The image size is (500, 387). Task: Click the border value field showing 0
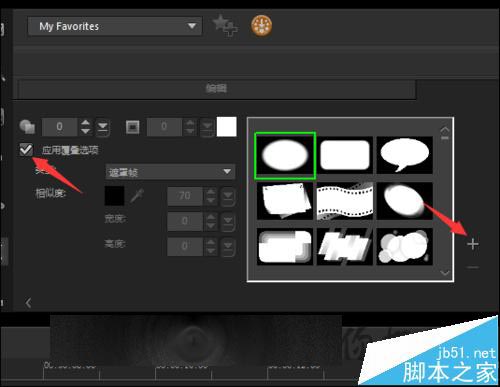pyautogui.click(x=164, y=127)
